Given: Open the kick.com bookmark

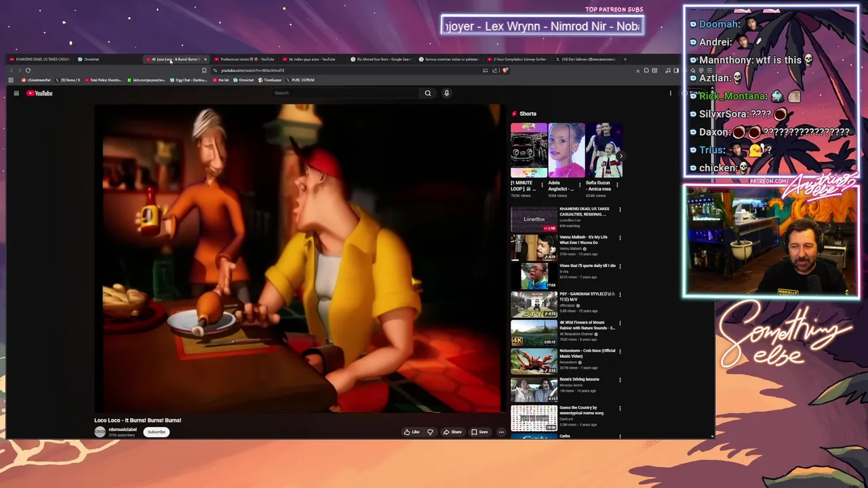Looking at the screenshot, I should pyautogui.click(x=146, y=80).
